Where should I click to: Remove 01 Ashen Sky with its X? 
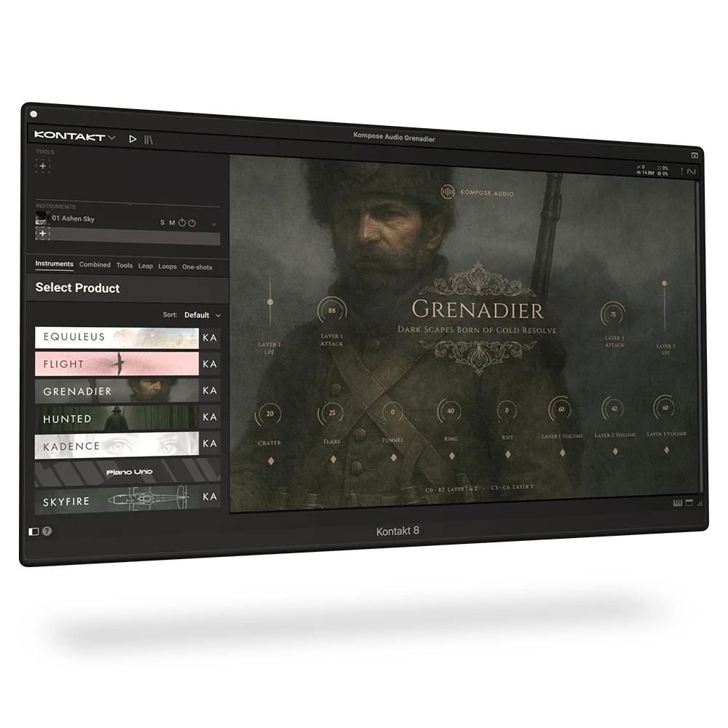click(214, 225)
